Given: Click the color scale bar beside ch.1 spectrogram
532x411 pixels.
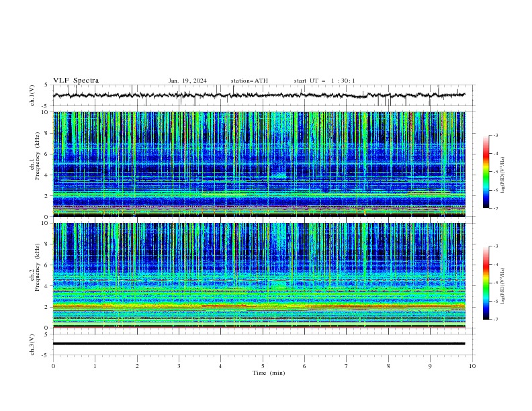Looking at the screenshot, I should click(486, 171).
